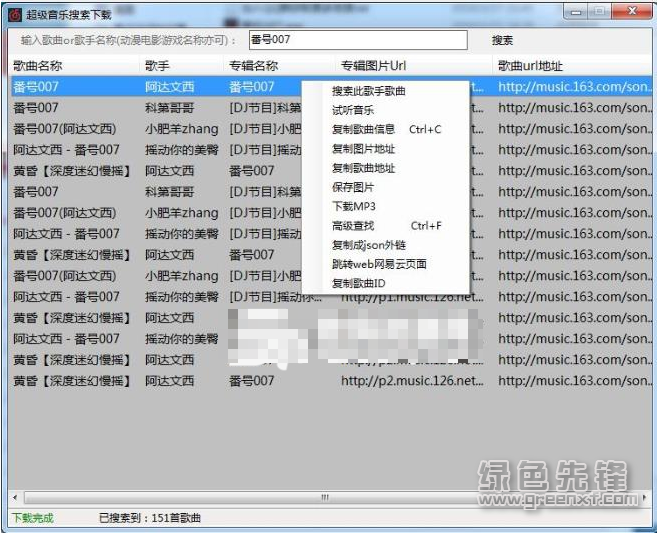
Task: Select 复制图片地址 menu entry
Action: pyautogui.click(x=363, y=149)
